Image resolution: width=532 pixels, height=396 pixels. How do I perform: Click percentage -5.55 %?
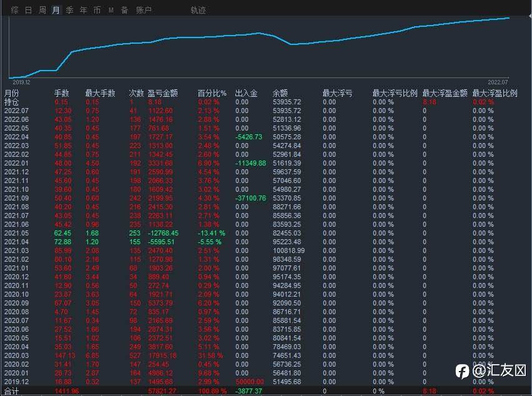[x=209, y=242]
